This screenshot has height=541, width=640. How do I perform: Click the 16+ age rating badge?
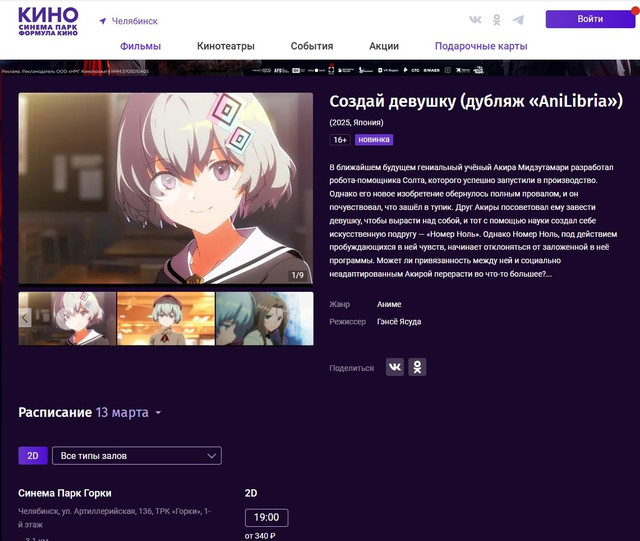tap(340, 140)
